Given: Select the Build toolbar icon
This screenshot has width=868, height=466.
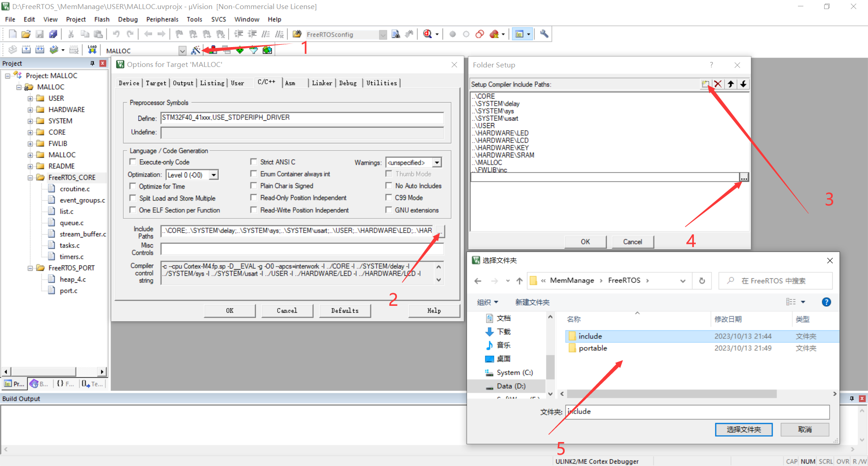Looking at the screenshot, I should click(x=26, y=50).
